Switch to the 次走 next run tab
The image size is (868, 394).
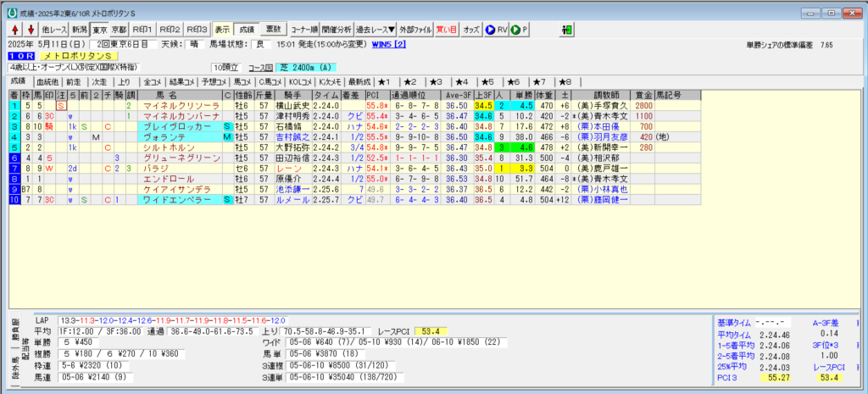(x=98, y=82)
